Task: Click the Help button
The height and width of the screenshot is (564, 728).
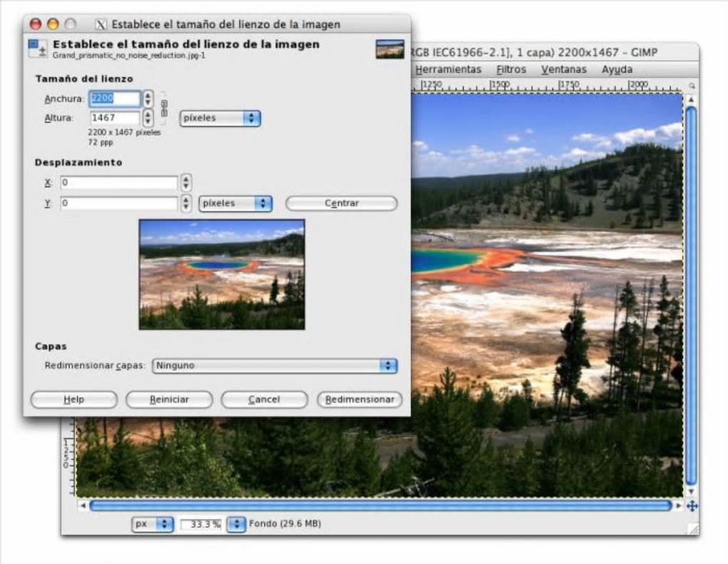Action: click(74, 400)
